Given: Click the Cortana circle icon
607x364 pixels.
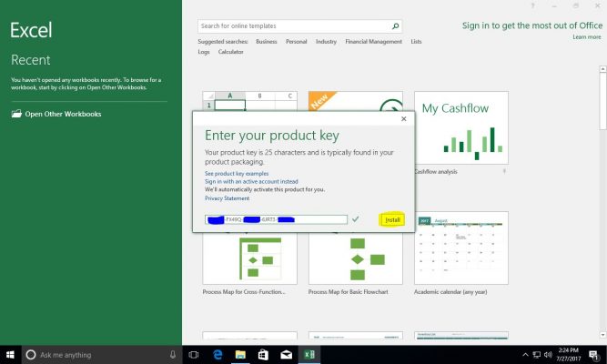Looking at the screenshot, I should (x=31, y=355).
